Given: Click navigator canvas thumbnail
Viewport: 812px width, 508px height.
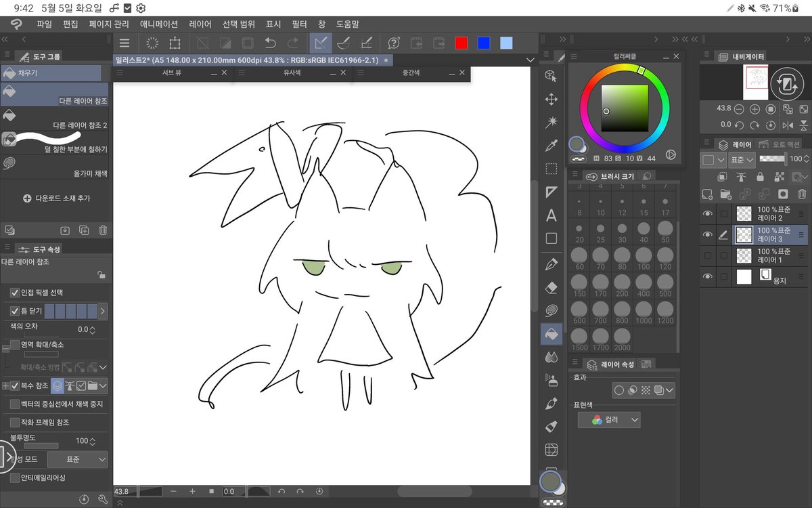Looking at the screenshot, I should (x=757, y=81).
